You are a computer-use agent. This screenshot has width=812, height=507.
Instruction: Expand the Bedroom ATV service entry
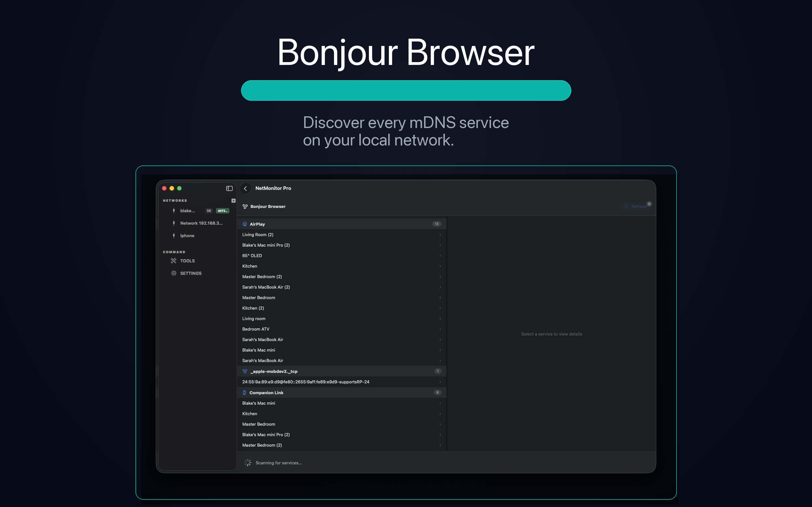pos(441,329)
